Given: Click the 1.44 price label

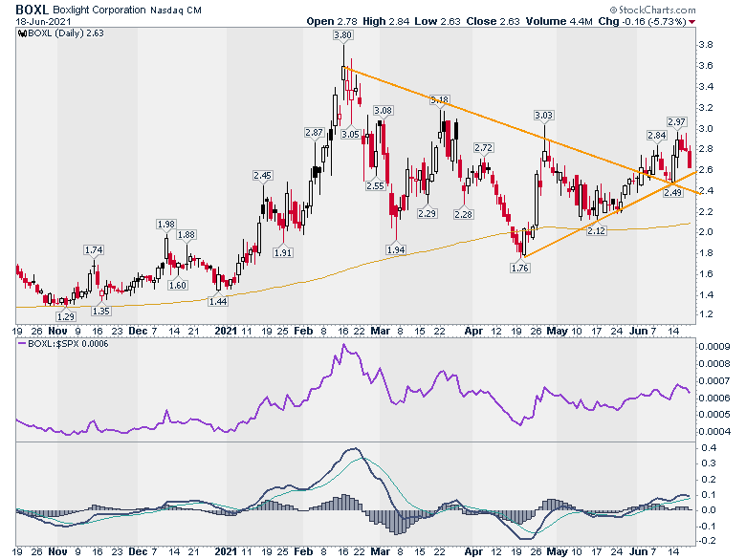Looking at the screenshot, I should 218,301.
